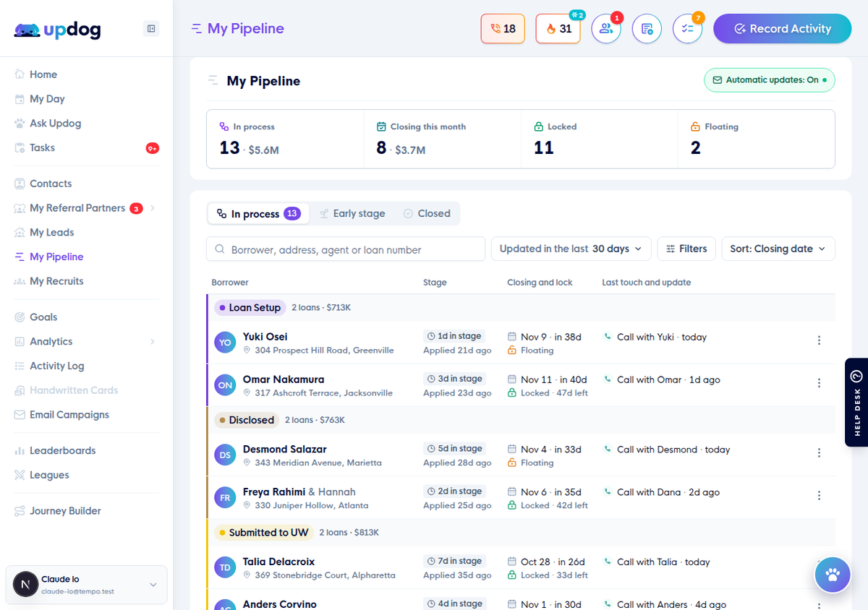This screenshot has height=610, width=868.
Task: Select the Closing this month summary card
Action: [442, 139]
